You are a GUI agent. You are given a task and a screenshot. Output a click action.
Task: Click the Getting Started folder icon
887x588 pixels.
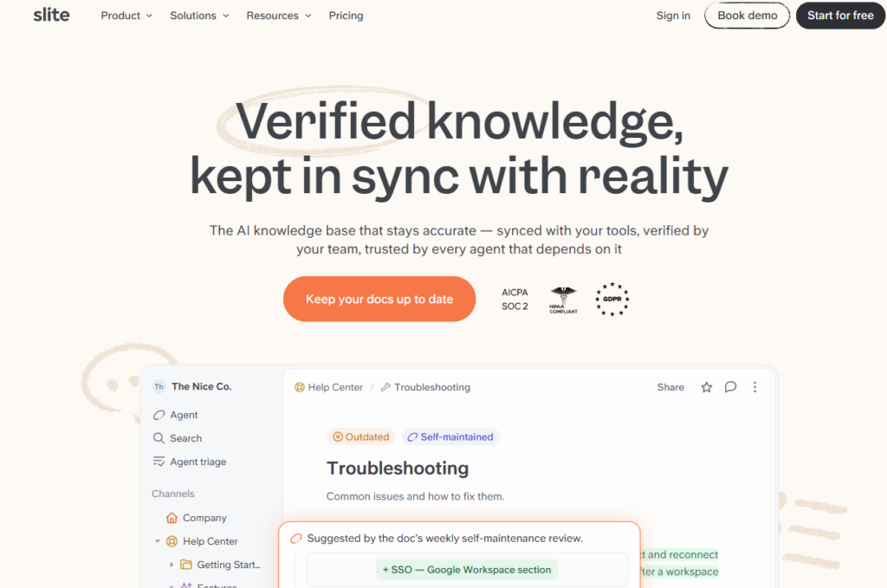click(186, 565)
